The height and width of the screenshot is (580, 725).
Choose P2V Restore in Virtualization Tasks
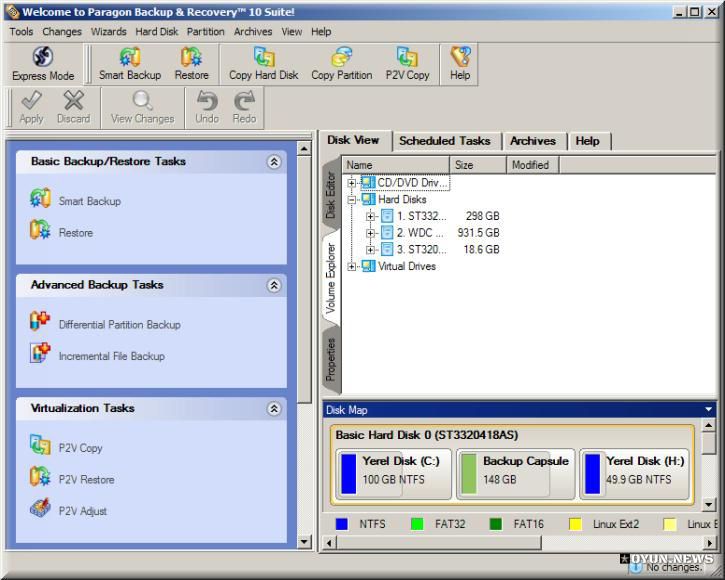[72, 479]
